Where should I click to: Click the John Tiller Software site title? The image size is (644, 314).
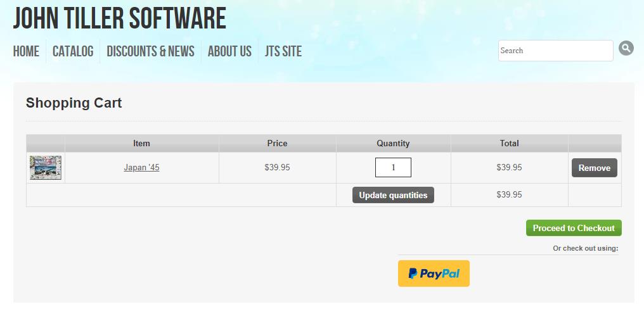[120, 18]
